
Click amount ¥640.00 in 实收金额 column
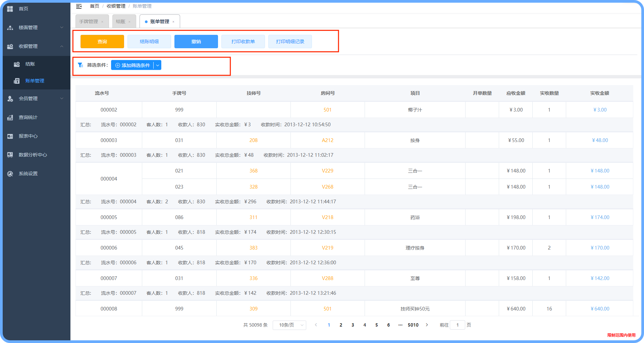coord(600,309)
